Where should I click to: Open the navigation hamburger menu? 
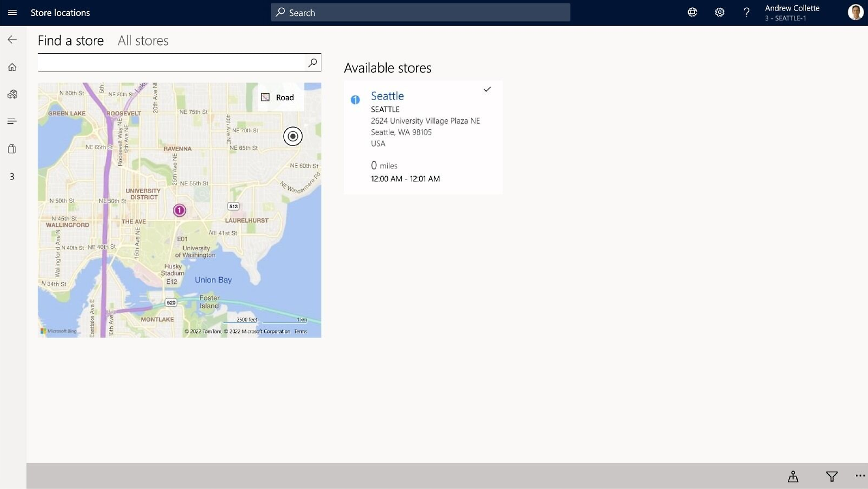pos(12,12)
